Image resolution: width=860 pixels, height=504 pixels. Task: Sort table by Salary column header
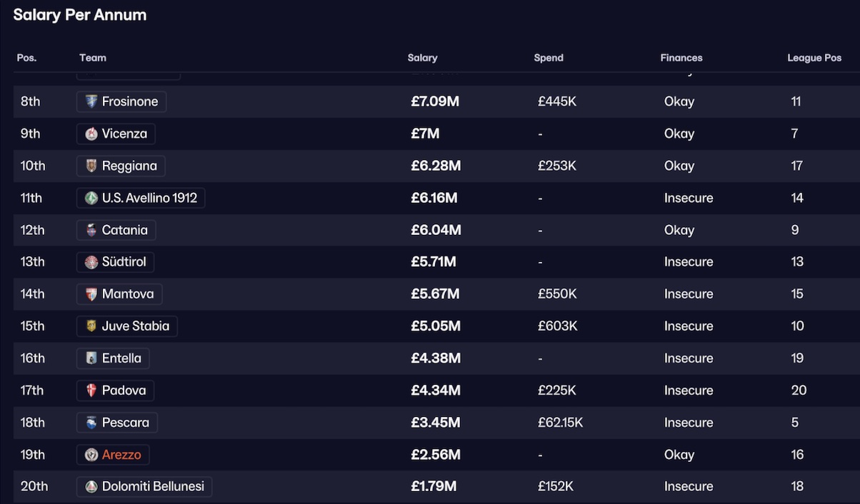click(x=422, y=58)
